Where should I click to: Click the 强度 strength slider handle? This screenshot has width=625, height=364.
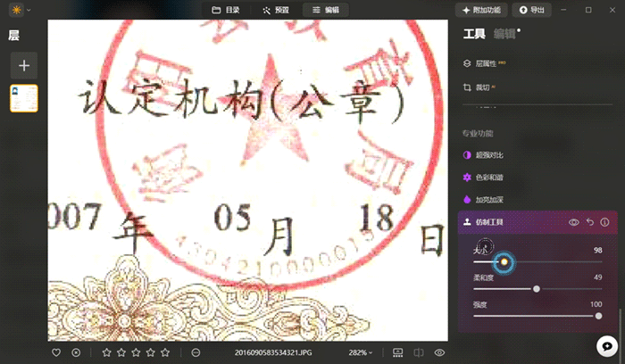tap(598, 316)
